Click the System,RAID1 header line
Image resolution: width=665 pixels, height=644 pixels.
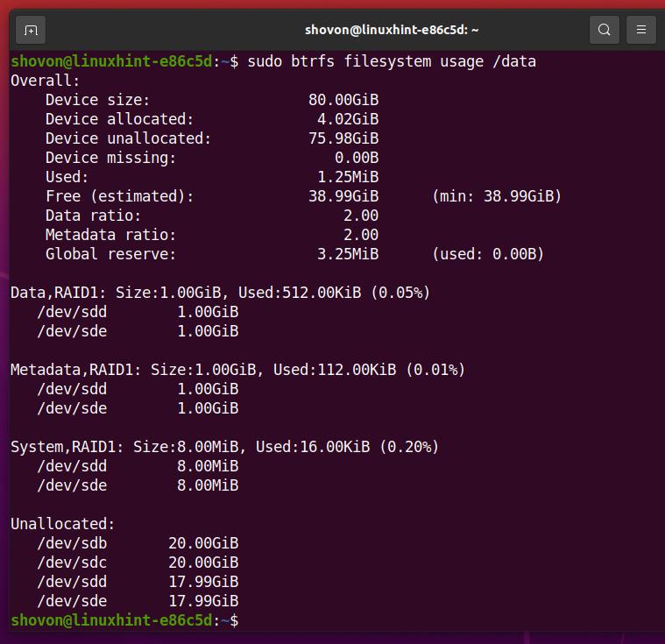(x=224, y=447)
